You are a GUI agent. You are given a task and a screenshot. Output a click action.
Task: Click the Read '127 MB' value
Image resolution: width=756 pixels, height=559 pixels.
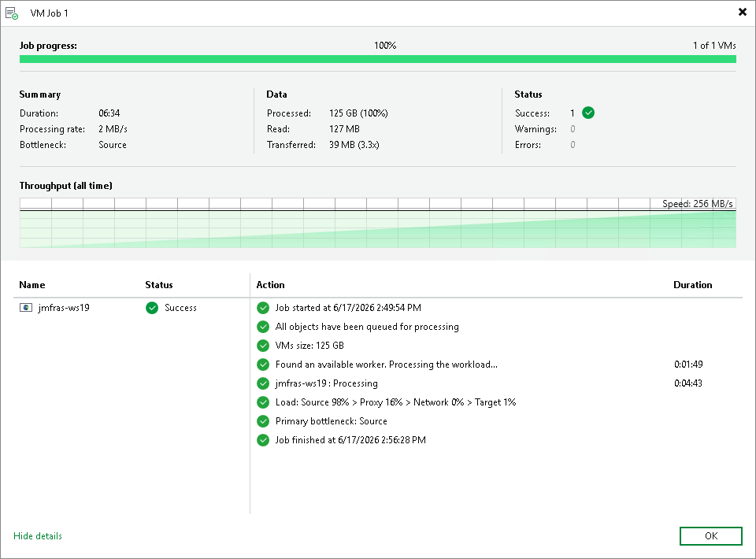pyautogui.click(x=344, y=129)
